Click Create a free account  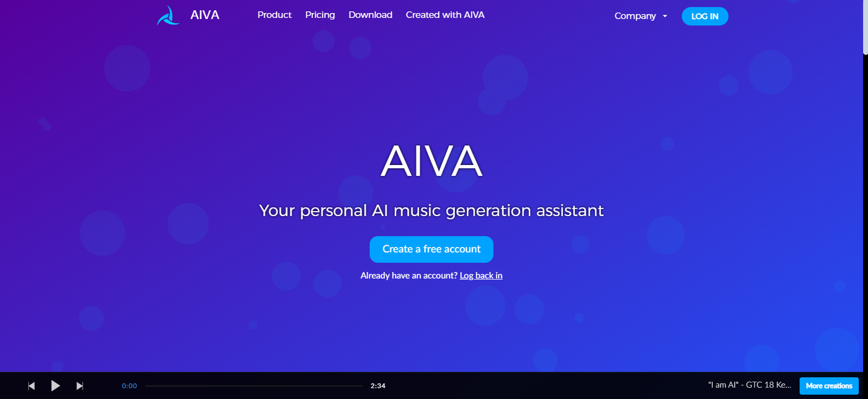432,249
